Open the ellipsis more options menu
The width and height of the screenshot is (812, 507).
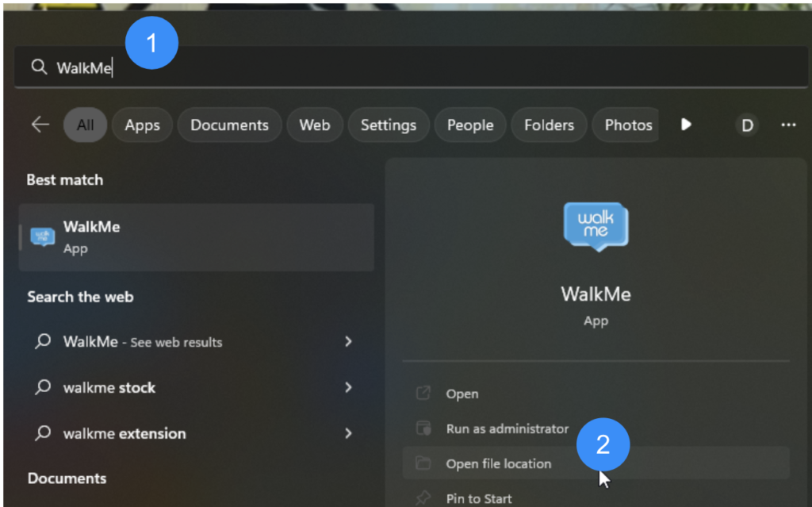(x=789, y=125)
